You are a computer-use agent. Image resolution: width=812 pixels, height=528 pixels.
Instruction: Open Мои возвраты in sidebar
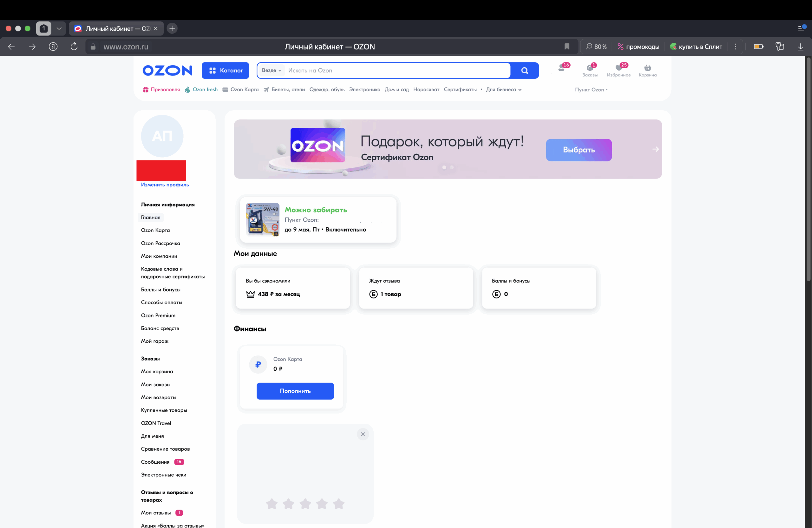pyautogui.click(x=159, y=397)
